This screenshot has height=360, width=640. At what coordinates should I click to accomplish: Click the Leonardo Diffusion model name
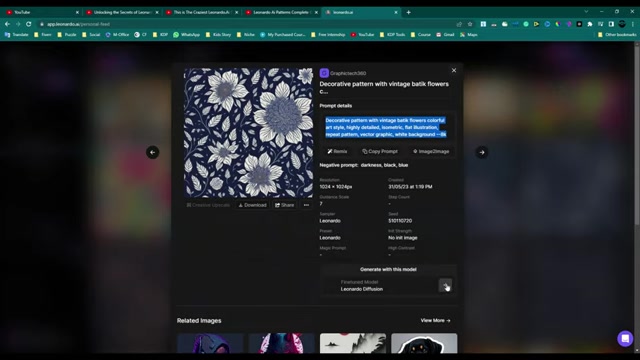coord(362,289)
